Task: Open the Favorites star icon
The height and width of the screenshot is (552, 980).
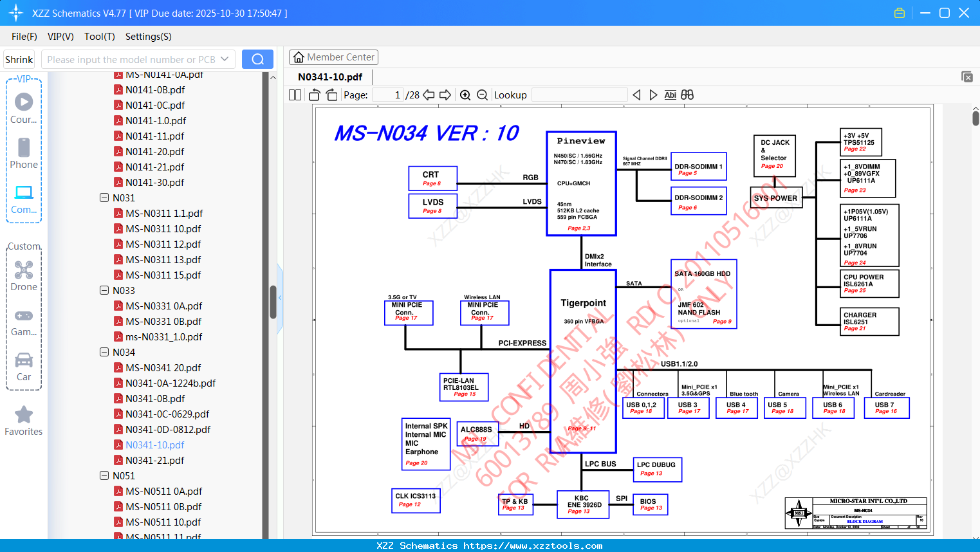Action: click(x=24, y=414)
